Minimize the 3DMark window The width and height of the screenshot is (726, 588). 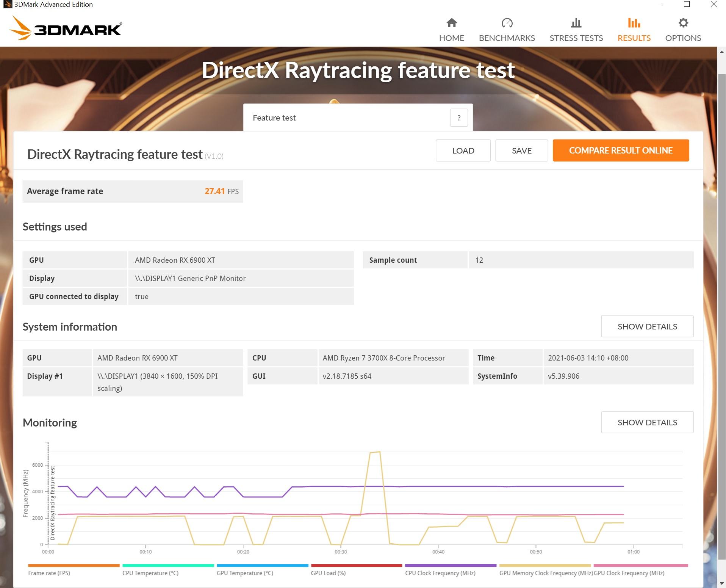[660, 5]
